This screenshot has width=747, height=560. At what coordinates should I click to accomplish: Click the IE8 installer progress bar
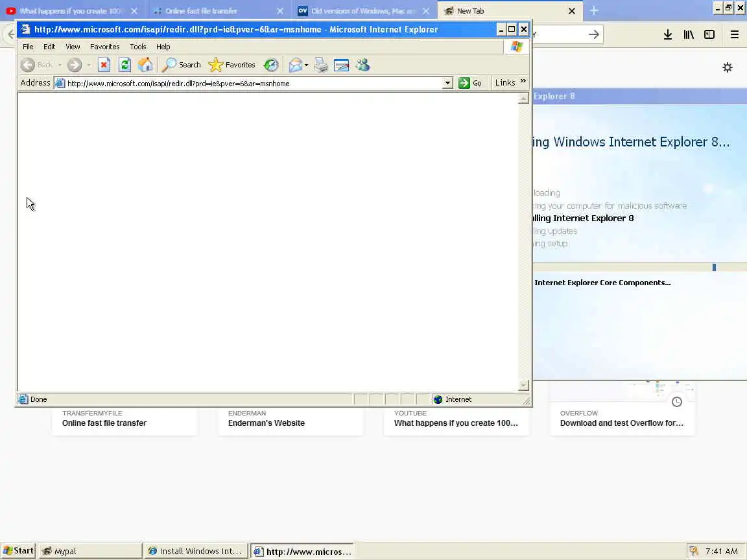[640, 267]
